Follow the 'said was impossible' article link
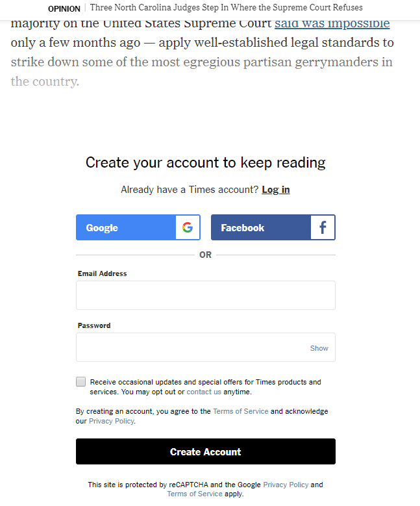The height and width of the screenshot is (506, 420). point(332,23)
